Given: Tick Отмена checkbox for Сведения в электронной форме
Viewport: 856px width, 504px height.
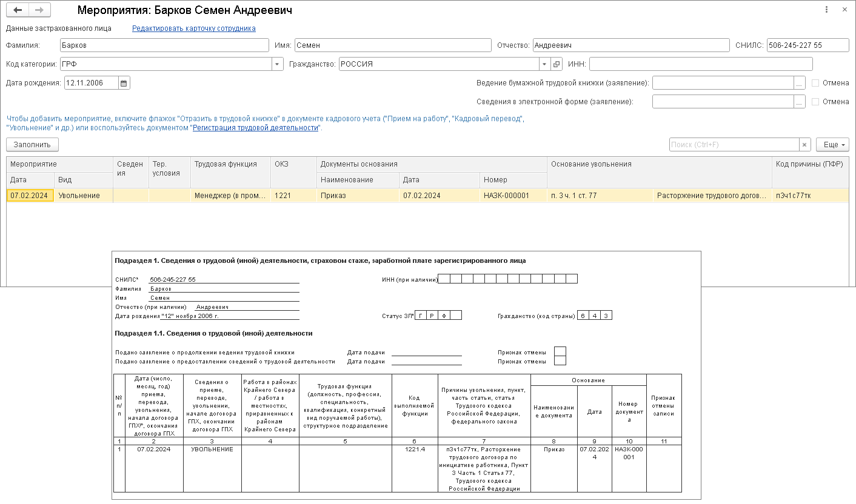Looking at the screenshot, I should [815, 102].
